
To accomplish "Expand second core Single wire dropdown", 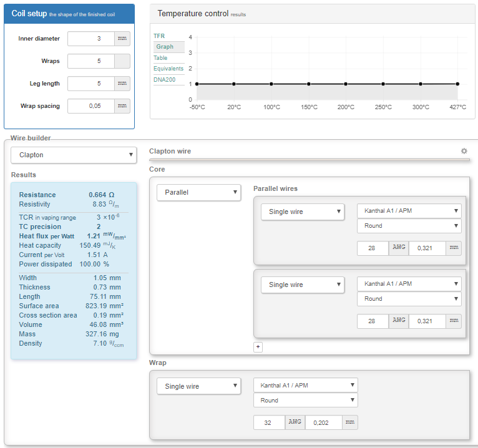I will [x=303, y=285].
